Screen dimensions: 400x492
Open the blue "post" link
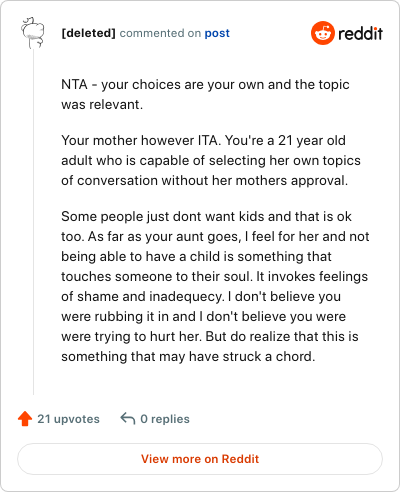coord(217,33)
